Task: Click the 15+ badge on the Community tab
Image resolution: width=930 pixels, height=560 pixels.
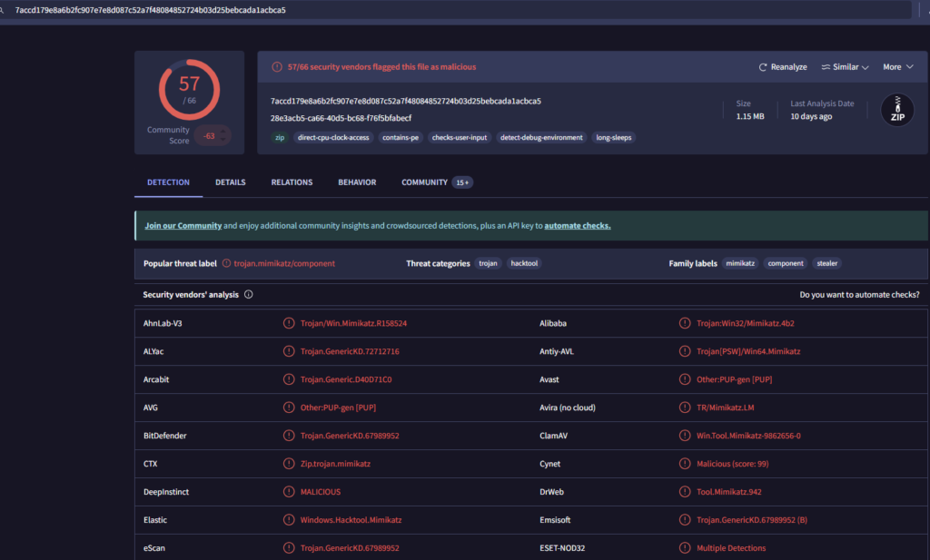Action: (462, 182)
